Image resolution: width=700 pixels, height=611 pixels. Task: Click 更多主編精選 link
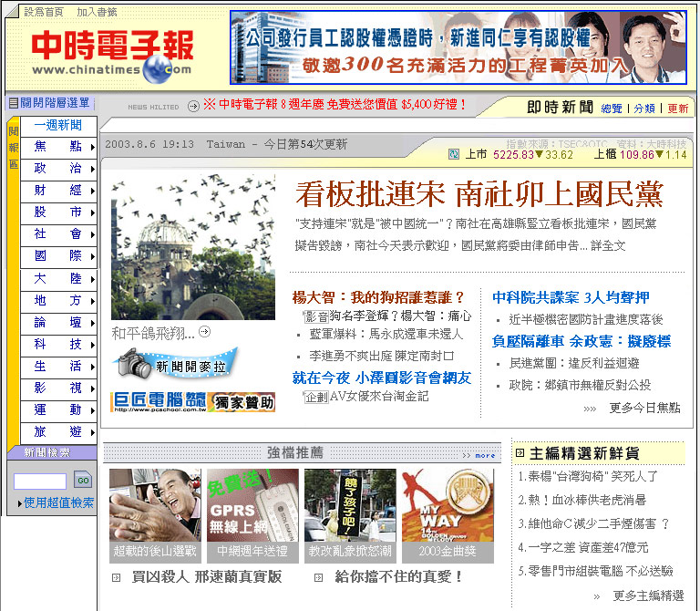click(x=648, y=595)
